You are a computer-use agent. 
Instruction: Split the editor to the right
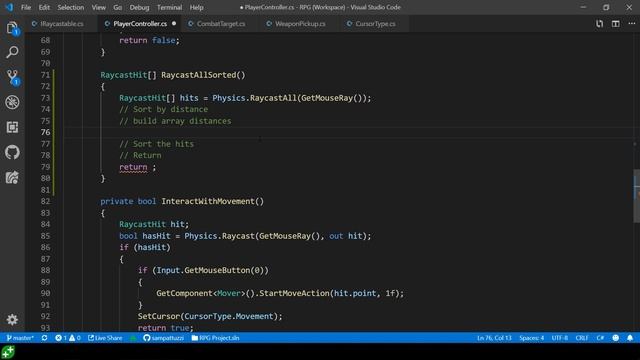tap(616, 24)
